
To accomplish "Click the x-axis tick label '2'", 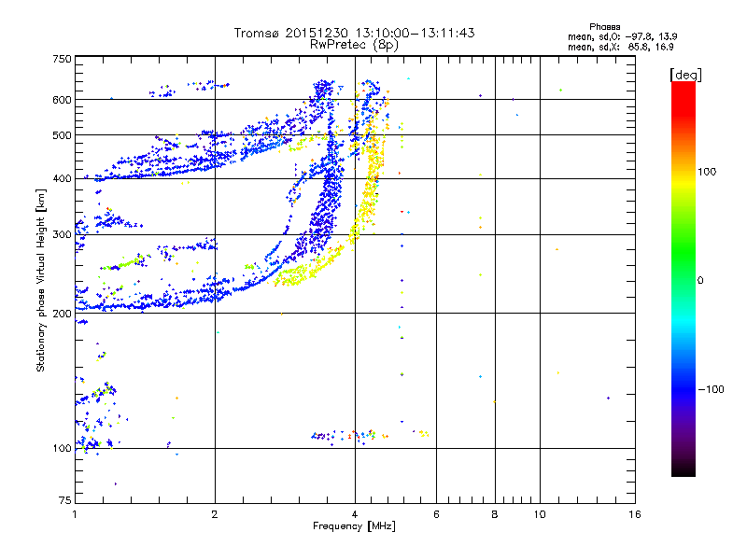I will pyautogui.click(x=215, y=514).
